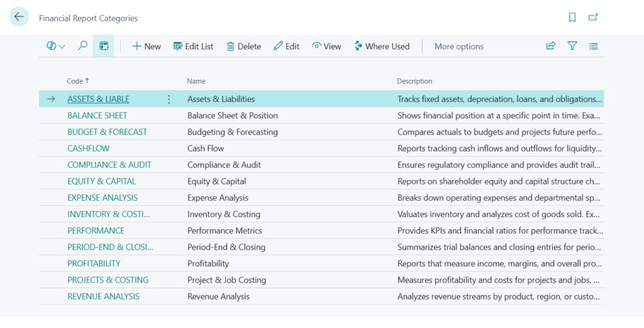Click Where Used in the toolbar
Screen dimensions: 644x328
click(x=382, y=47)
